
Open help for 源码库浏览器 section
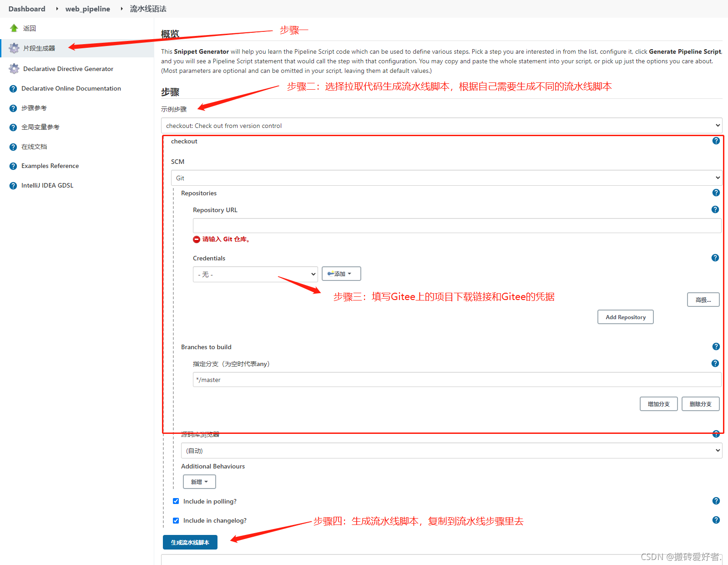click(716, 434)
